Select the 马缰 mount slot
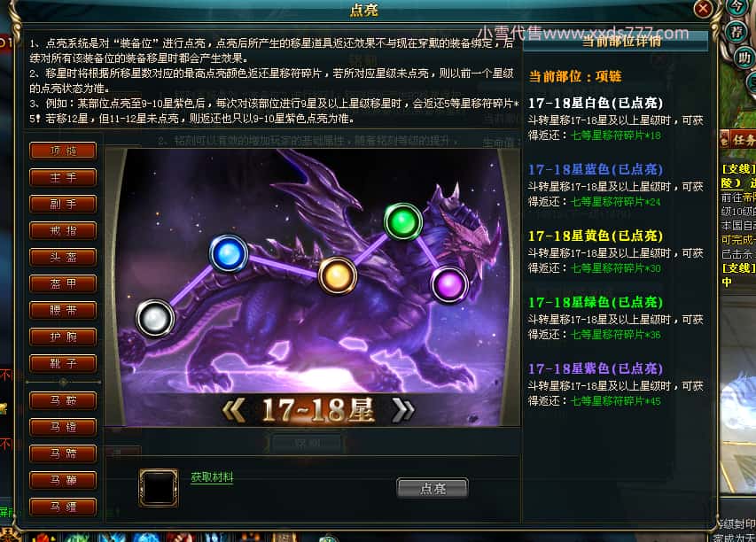 click(x=63, y=507)
